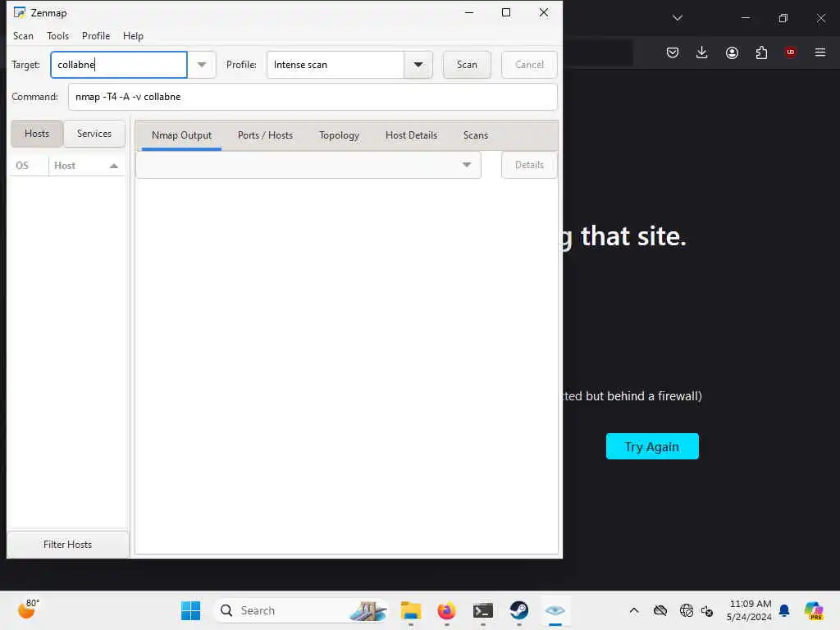Click Try Again in Firefox window
Viewport: 840px width, 630px height.
652,446
